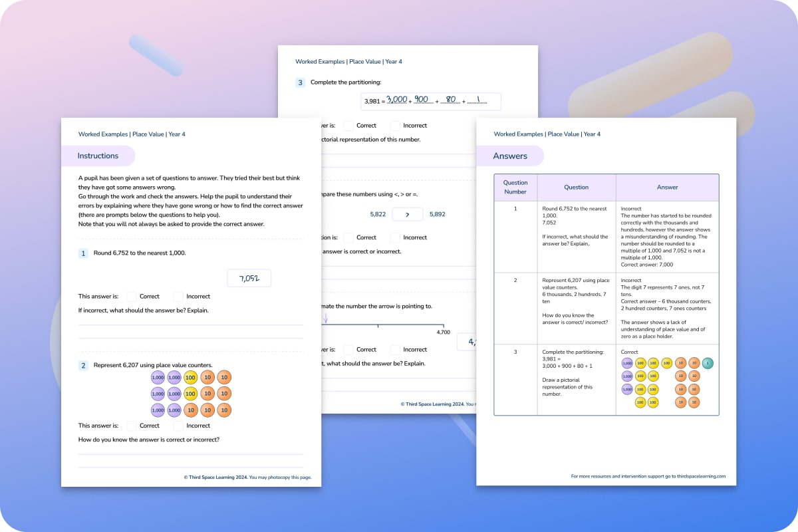Tick Correct under the 5,822 comparison question
This screenshot has height=532, width=798.
click(348, 237)
